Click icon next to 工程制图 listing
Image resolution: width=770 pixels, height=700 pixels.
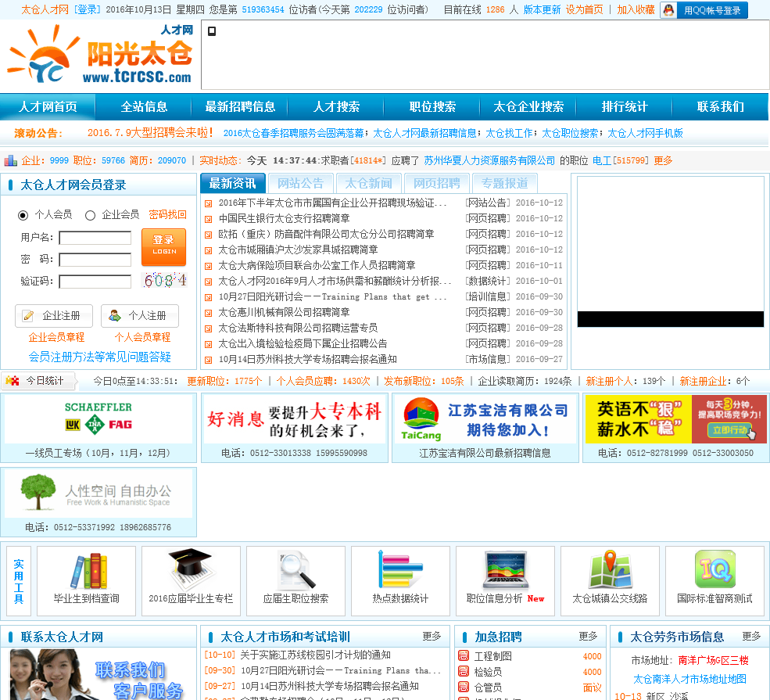[x=463, y=655]
